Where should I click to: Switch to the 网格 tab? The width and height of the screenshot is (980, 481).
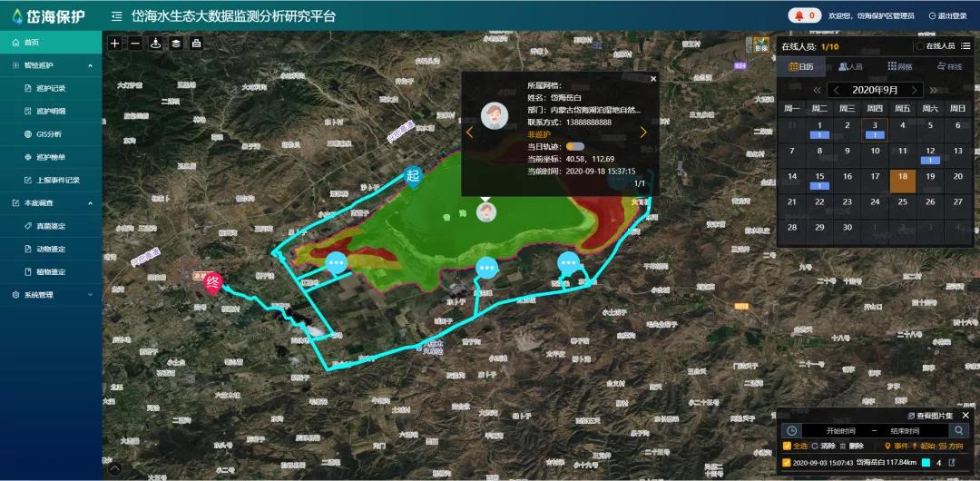click(899, 67)
